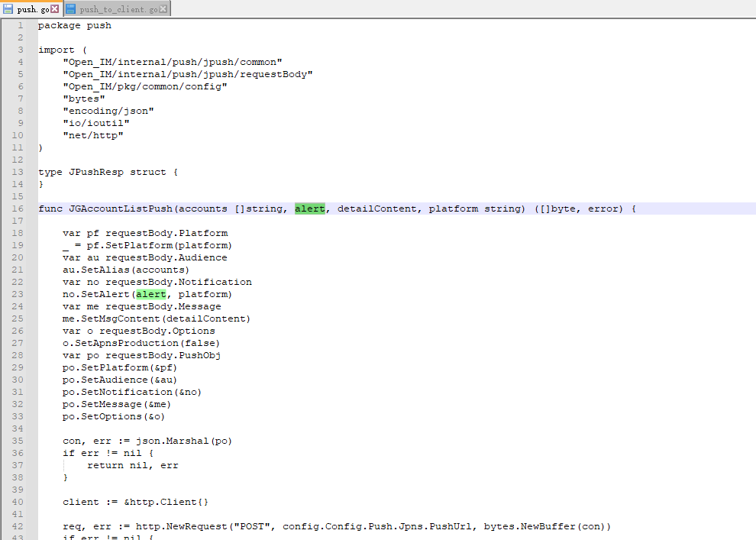Switch to the push_to_client.go tab
The image size is (756, 540).
click(118, 9)
